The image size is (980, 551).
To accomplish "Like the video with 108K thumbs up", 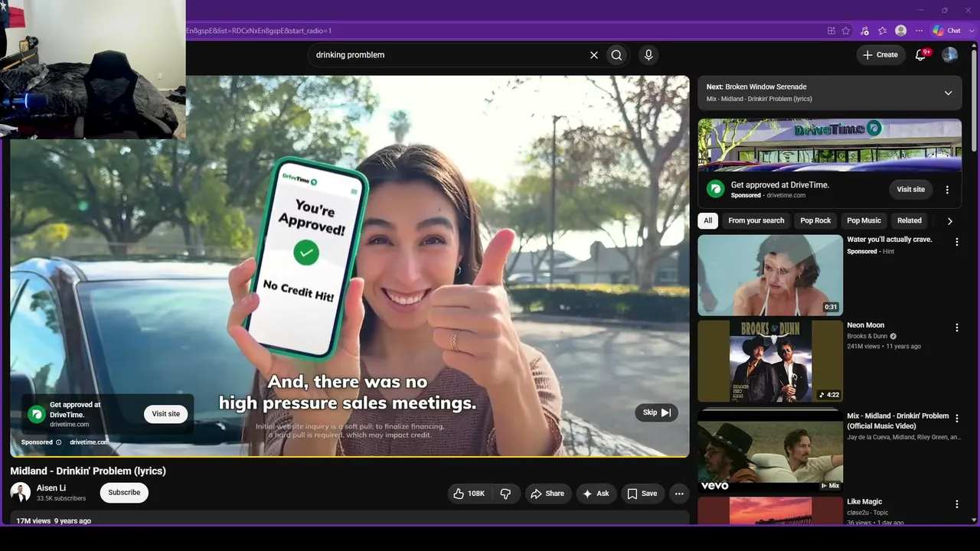I will [469, 494].
